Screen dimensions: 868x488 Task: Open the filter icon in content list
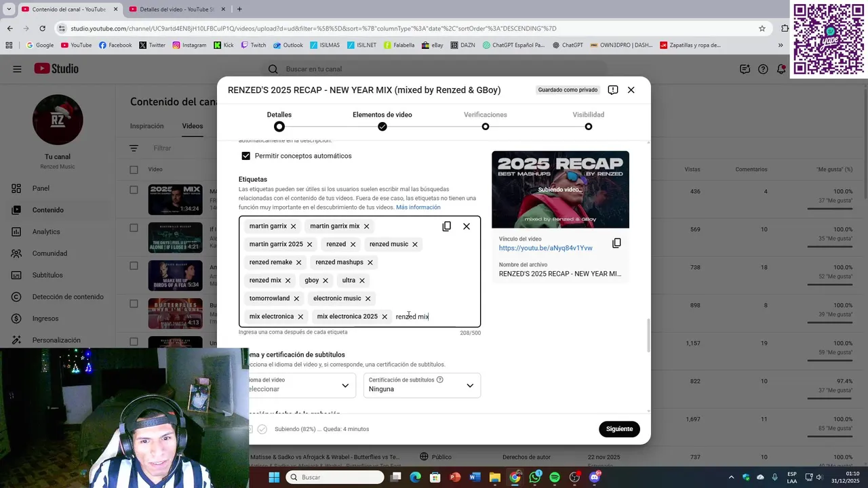pos(134,148)
